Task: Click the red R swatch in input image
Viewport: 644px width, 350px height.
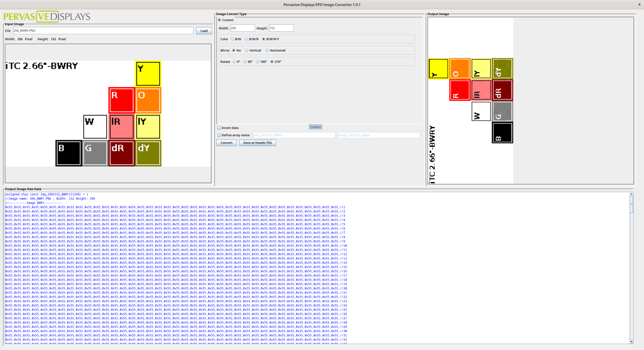Action: point(122,100)
